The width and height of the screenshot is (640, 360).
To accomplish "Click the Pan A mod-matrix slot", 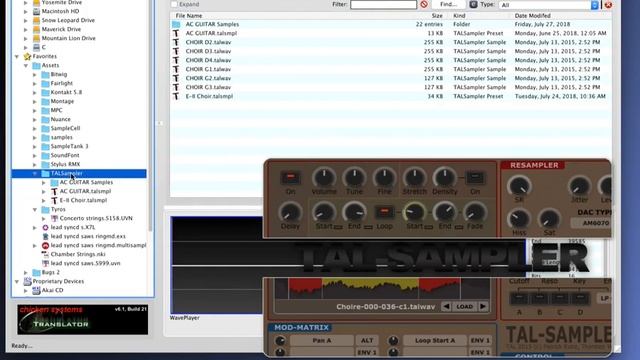I will click(x=322, y=340).
